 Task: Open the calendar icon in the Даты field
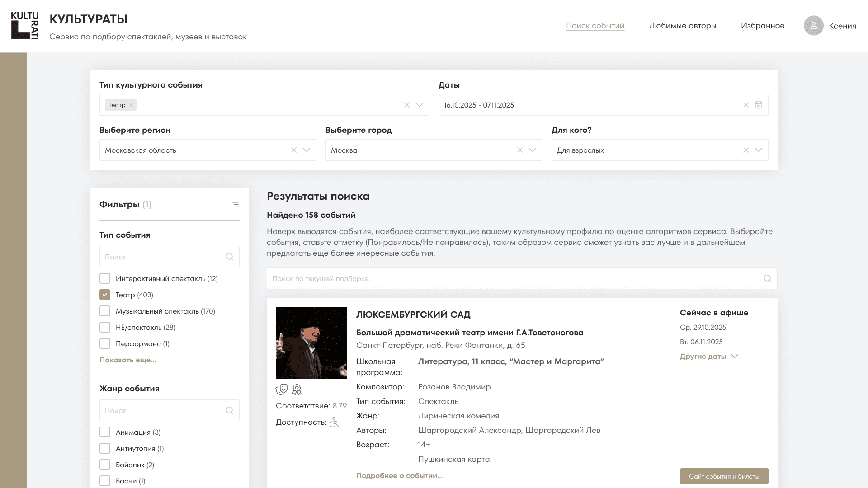759,105
